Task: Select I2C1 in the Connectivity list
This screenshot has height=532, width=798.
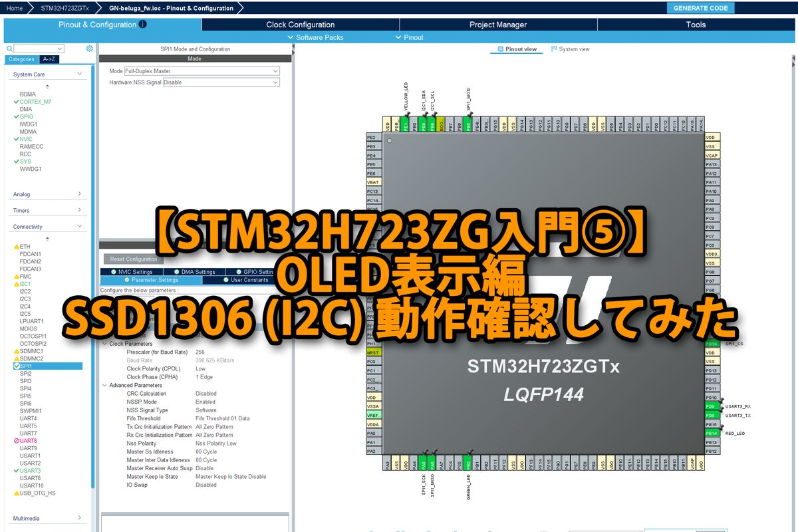Action: (x=25, y=284)
